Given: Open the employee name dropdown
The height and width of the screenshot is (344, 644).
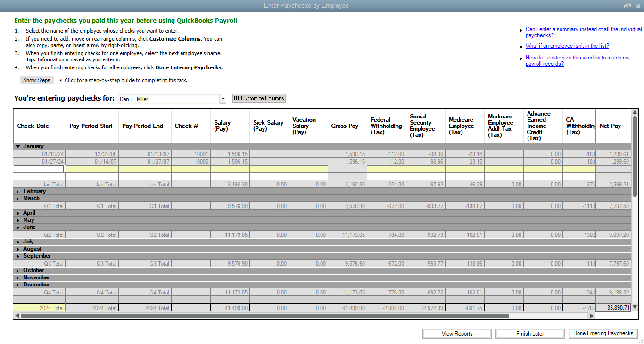Looking at the screenshot, I should (223, 99).
